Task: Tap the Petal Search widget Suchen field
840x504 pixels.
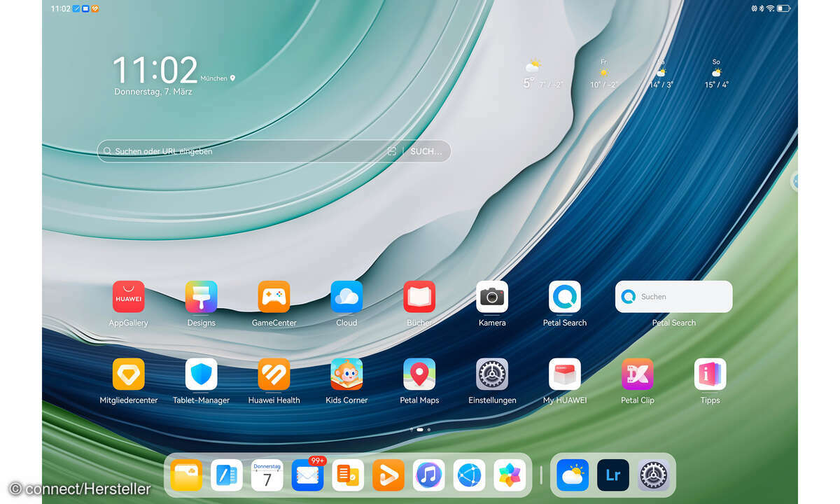Action: click(x=674, y=297)
